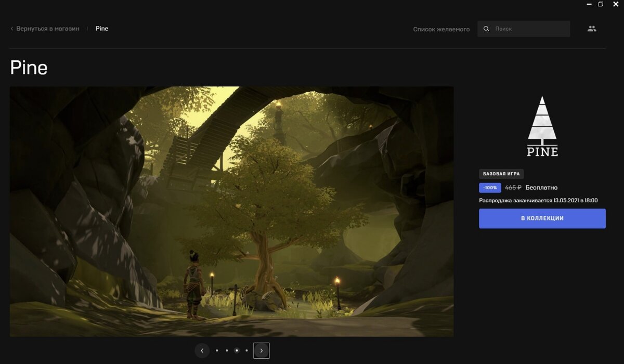Focus the Поиск search field
624x364 pixels.
point(524,29)
